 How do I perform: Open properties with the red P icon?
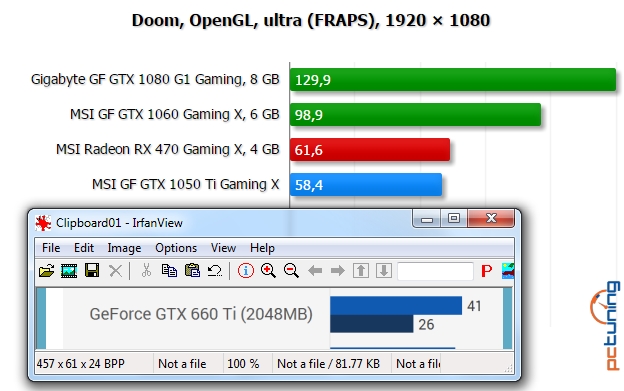point(486,271)
